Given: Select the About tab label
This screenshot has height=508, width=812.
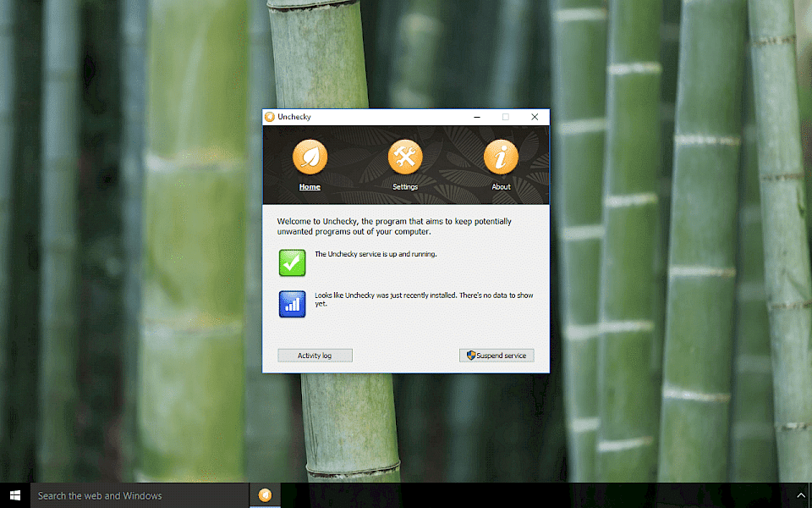Looking at the screenshot, I should (501, 186).
